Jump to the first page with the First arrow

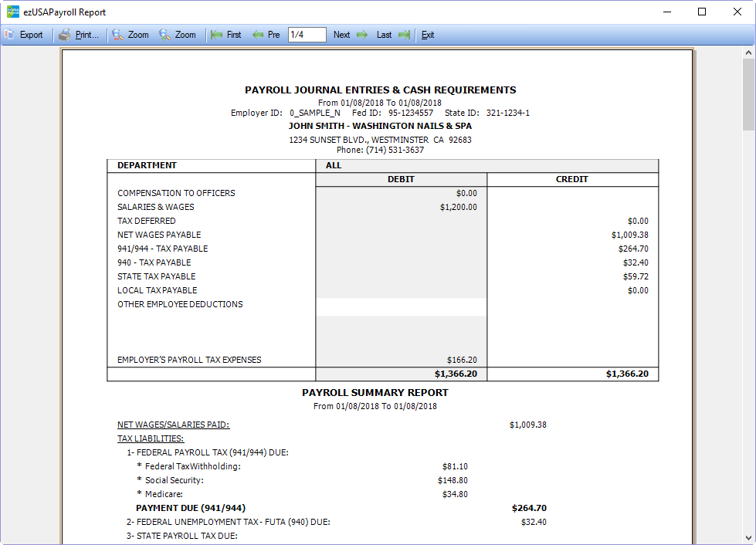pos(217,35)
